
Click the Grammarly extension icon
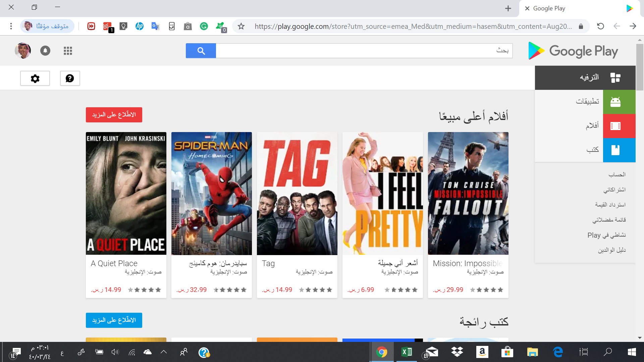[x=204, y=26]
